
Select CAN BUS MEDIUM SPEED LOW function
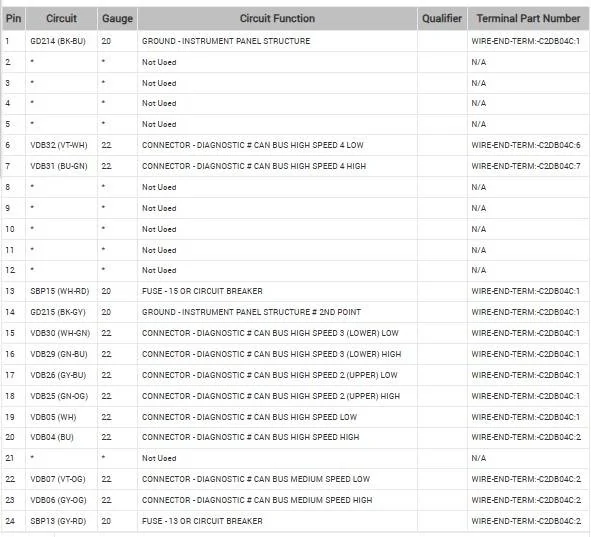click(x=312, y=479)
